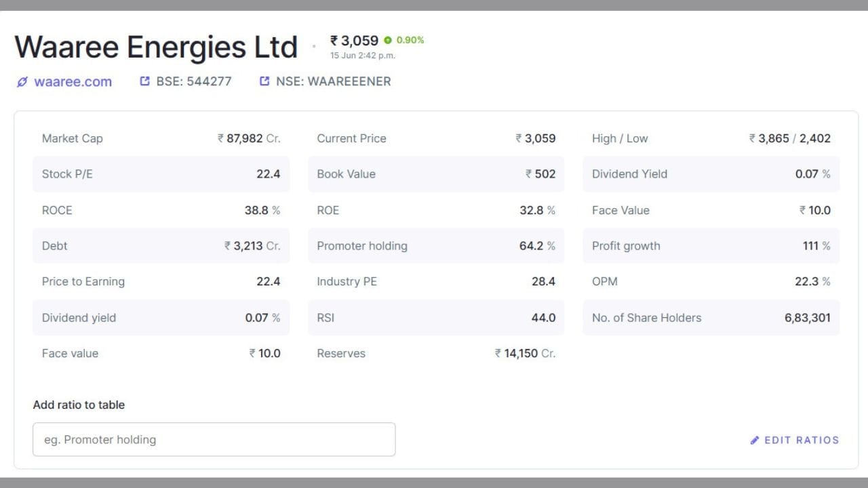Select the 32.8 % ROE value
The height and width of the screenshot is (488, 868).
pyautogui.click(x=538, y=210)
